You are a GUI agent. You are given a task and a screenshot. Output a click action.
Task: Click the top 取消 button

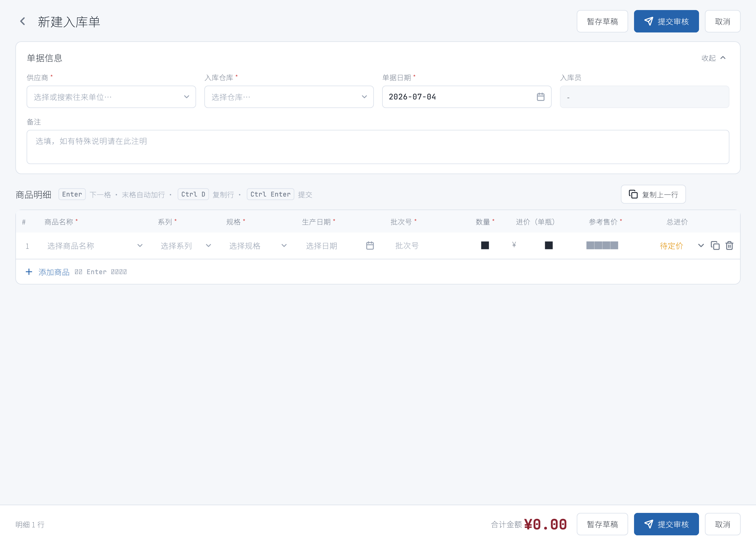(722, 21)
